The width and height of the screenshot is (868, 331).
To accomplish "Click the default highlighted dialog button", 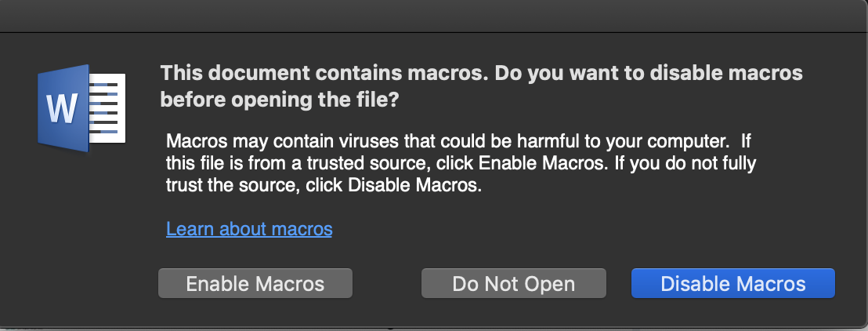I will pyautogui.click(x=733, y=283).
